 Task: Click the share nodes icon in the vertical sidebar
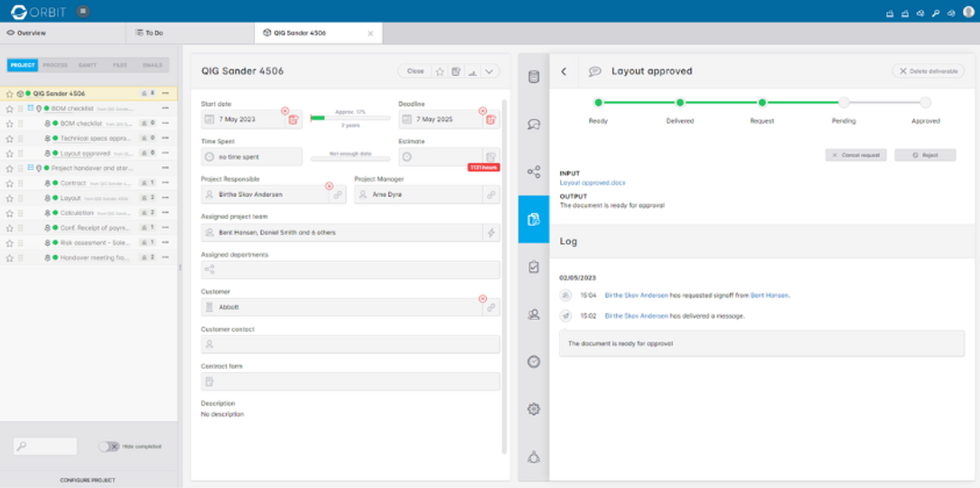(534, 172)
